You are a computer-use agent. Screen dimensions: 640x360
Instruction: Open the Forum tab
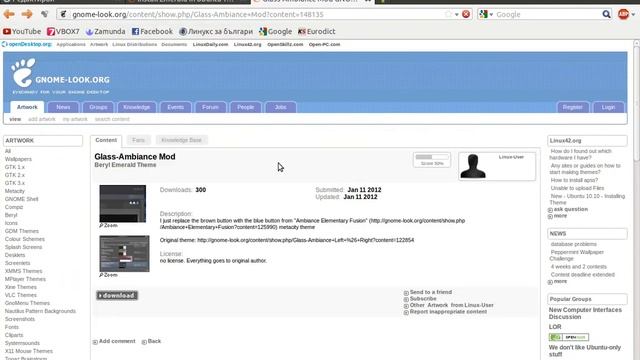[210, 107]
